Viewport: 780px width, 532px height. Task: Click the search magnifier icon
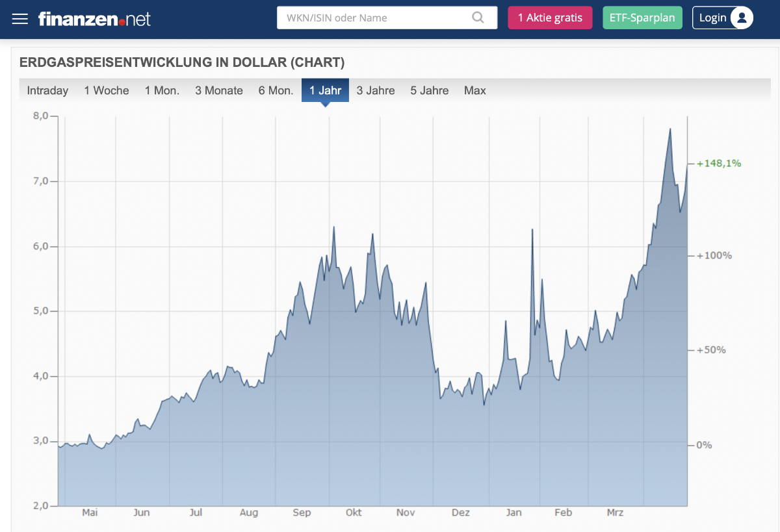coord(478,18)
